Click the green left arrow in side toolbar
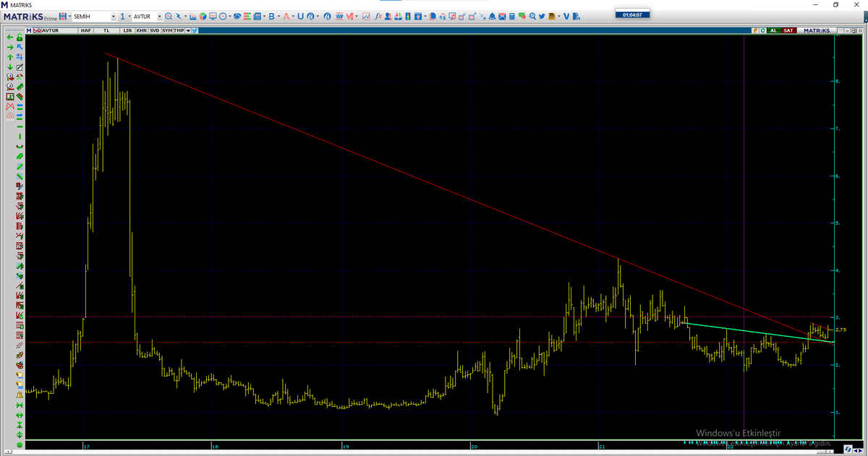This screenshot has height=456, width=868. tap(9, 38)
